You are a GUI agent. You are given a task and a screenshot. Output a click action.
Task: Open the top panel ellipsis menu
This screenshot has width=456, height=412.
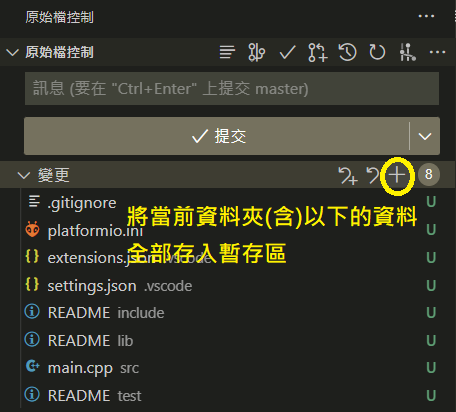(x=426, y=16)
